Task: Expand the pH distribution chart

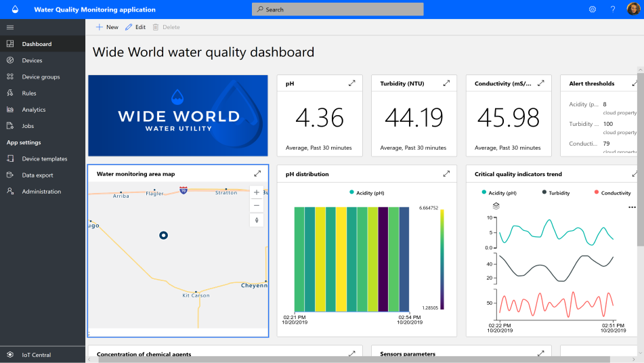Action: point(446,174)
